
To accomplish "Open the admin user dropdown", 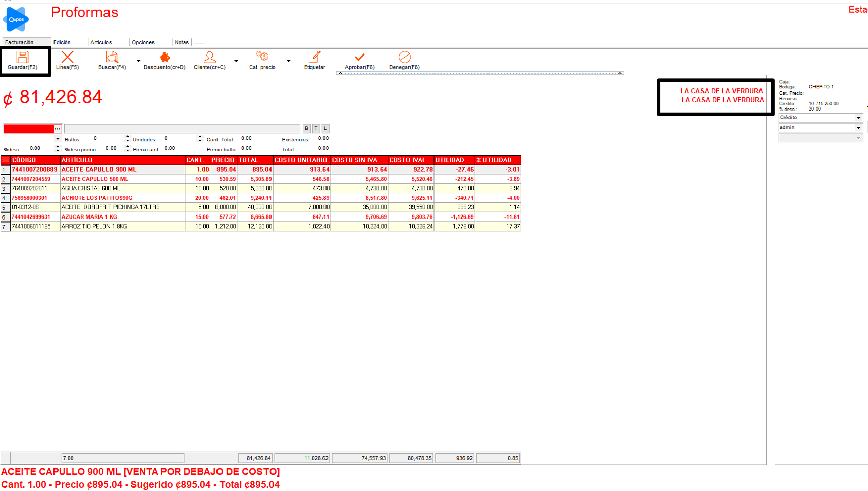I will click(858, 128).
